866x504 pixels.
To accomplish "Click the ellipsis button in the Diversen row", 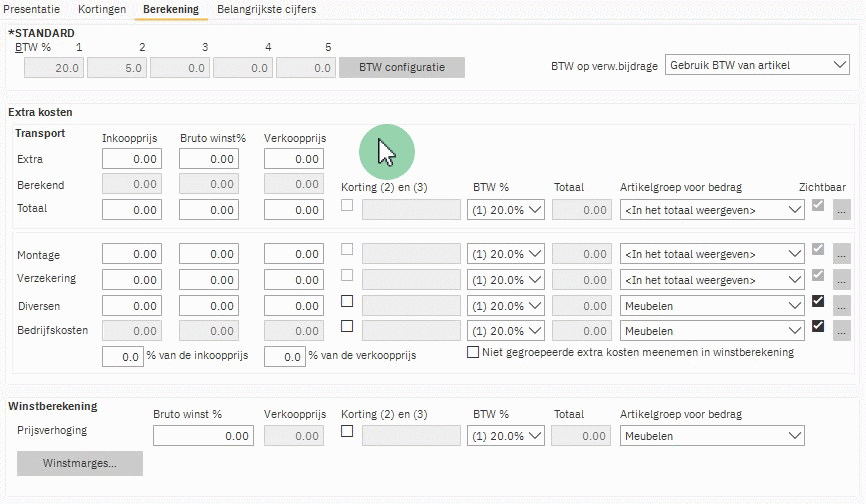I will point(841,305).
